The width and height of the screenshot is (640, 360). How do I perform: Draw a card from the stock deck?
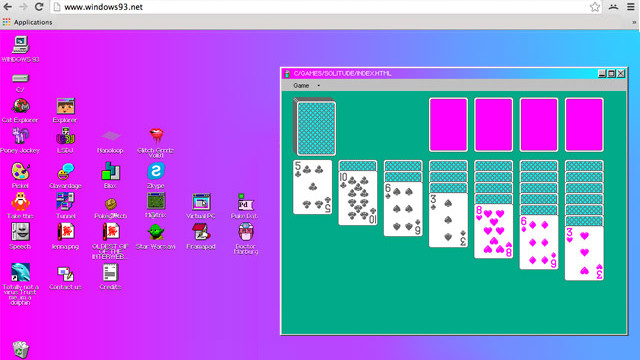(315, 127)
